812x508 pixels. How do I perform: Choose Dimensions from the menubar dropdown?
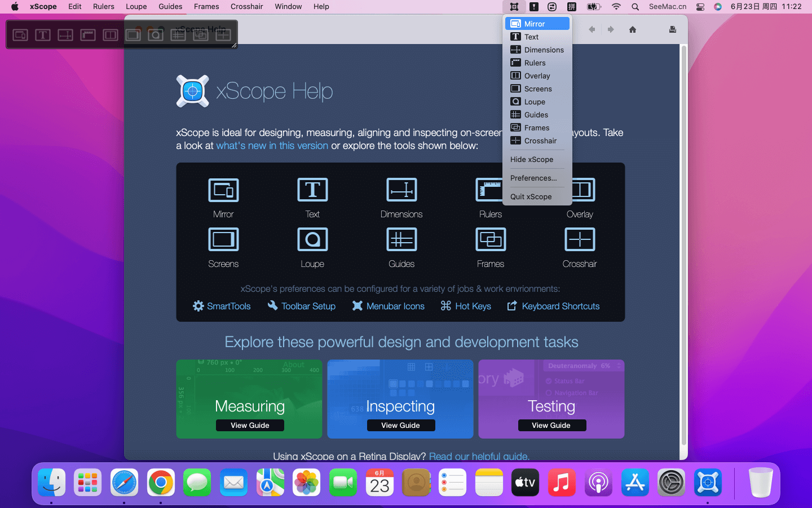click(x=537, y=50)
